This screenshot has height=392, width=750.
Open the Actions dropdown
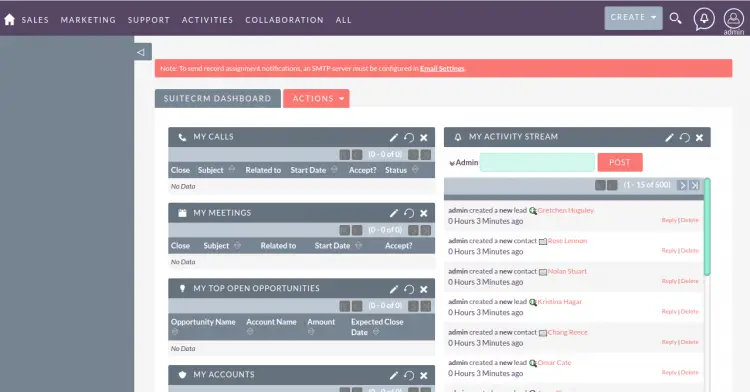point(316,98)
